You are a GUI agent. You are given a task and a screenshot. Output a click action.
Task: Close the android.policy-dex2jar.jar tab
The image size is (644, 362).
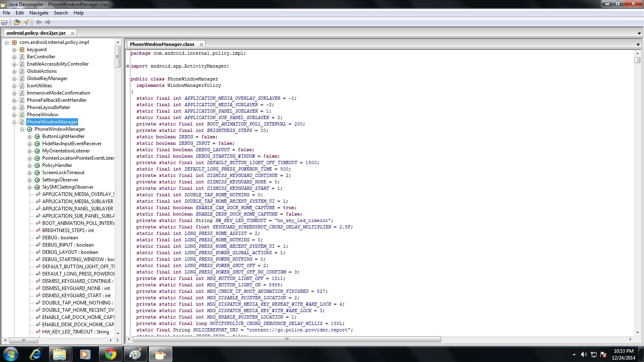72,33
